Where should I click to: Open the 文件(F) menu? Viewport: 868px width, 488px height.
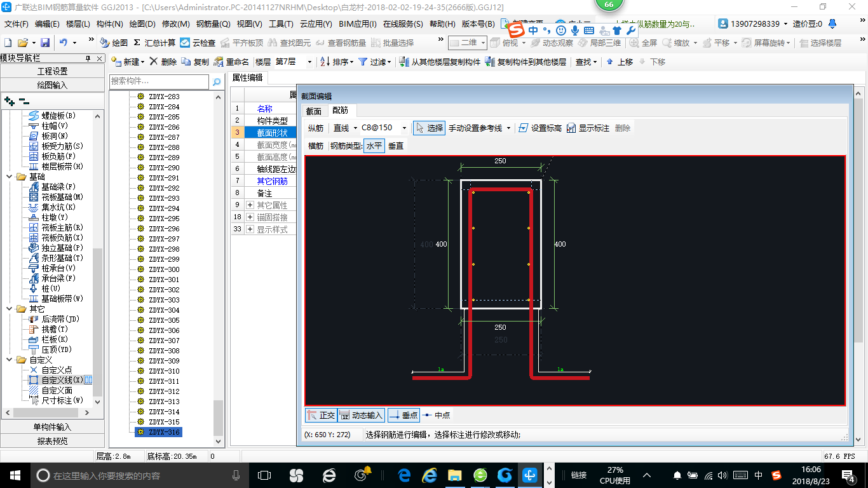coord(17,24)
